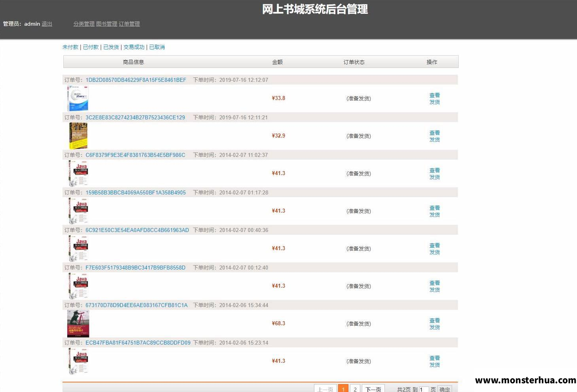The height and width of the screenshot is (392, 577).
Task: View 查看 for the 00:12:40 order
Action: [435, 283]
